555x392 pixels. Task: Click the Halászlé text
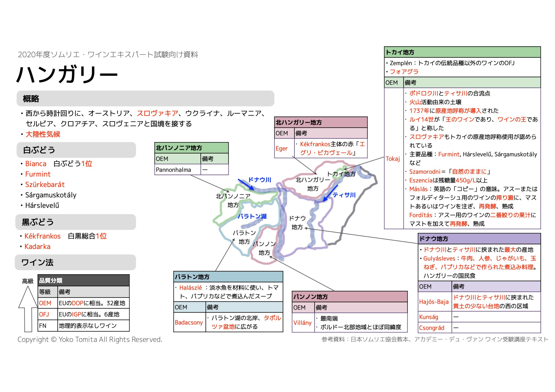[191, 288]
